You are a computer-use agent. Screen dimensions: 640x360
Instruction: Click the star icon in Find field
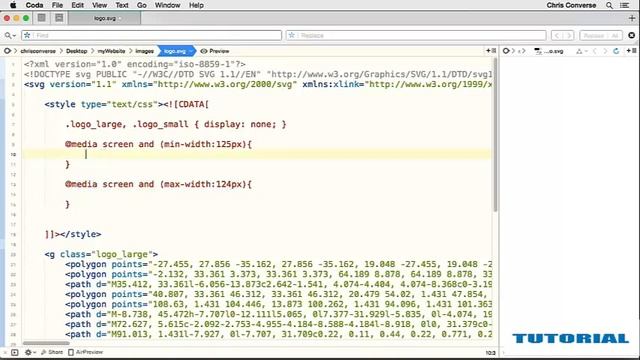(27, 36)
